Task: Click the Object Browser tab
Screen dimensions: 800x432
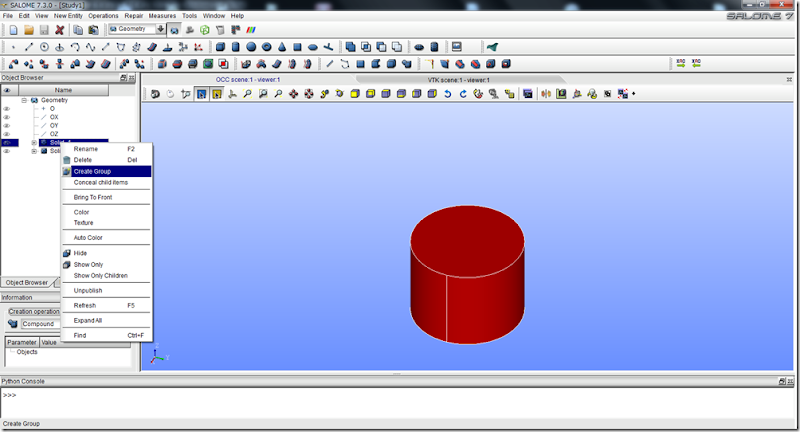Action: 25,283
